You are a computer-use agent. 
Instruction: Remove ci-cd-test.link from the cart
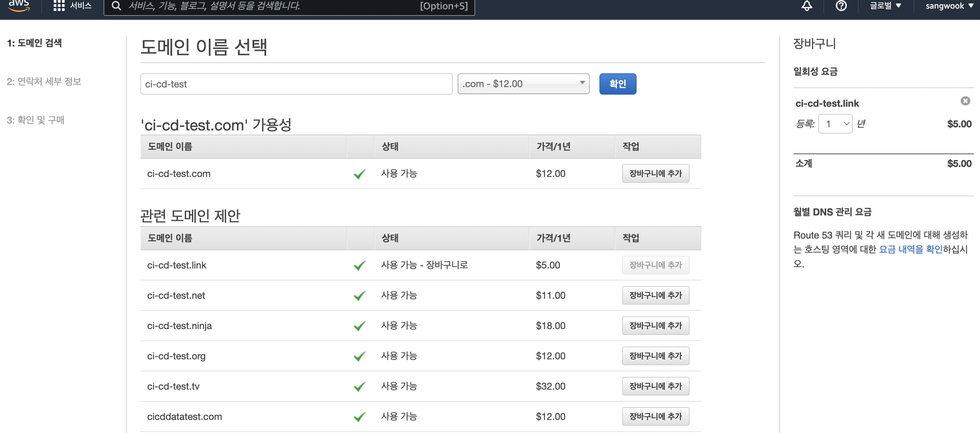click(965, 101)
